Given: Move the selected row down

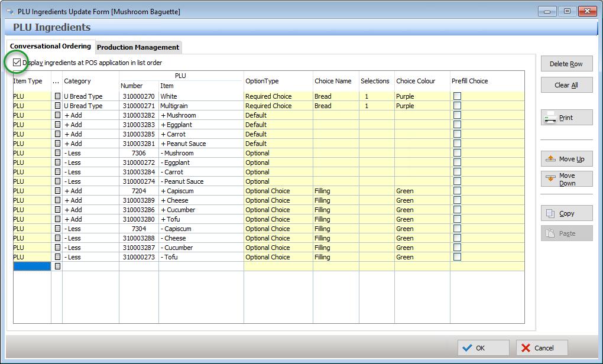Looking at the screenshot, I should (566, 179).
